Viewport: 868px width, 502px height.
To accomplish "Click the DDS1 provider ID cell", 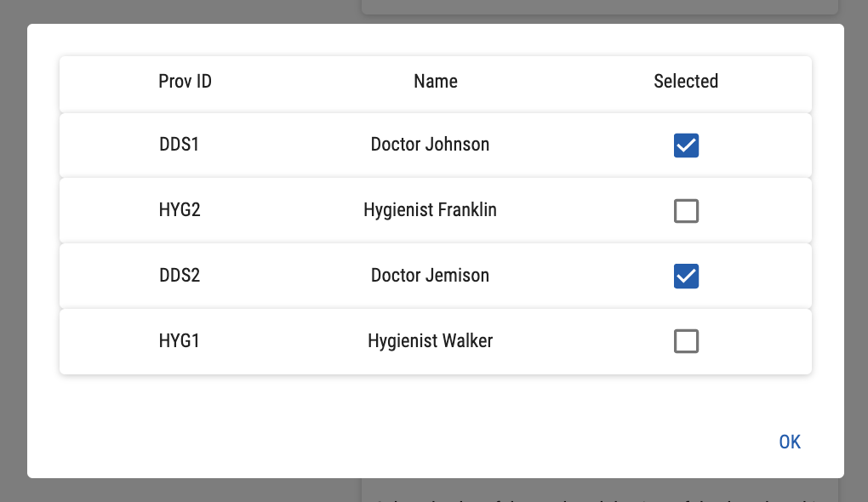I will pyautogui.click(x=179, y=145).
